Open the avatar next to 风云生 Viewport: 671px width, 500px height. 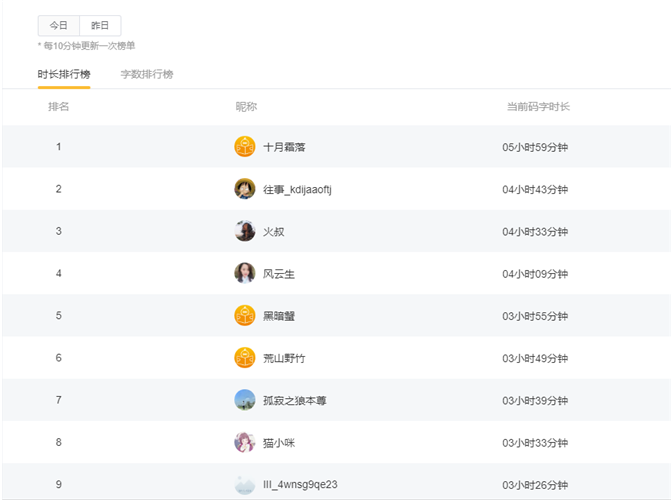click(245, 273)
